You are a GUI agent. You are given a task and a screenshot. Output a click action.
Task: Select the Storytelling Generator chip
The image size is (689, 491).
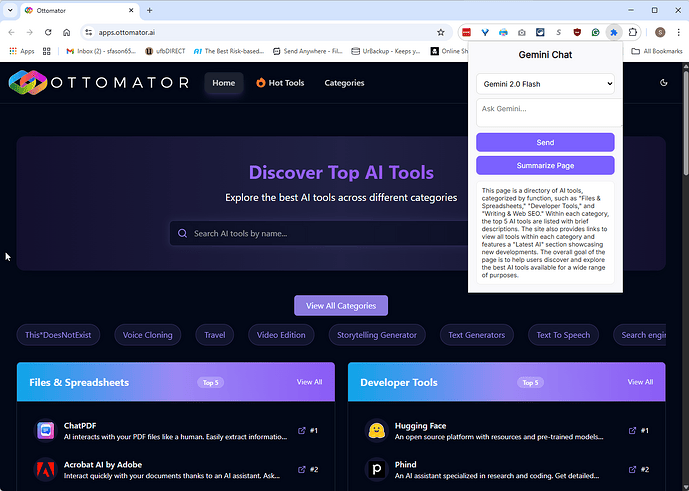(x=377, y=335)
